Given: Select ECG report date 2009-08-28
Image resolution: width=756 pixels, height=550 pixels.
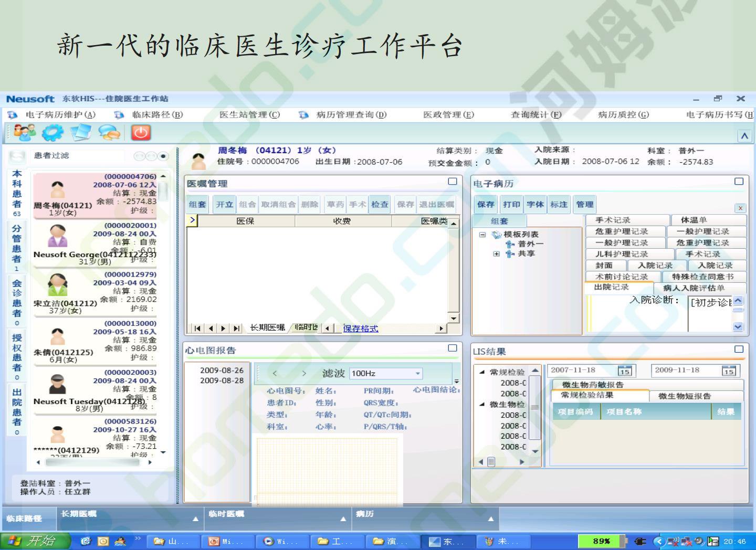Looking at the screenshot, I should (222, 380).
